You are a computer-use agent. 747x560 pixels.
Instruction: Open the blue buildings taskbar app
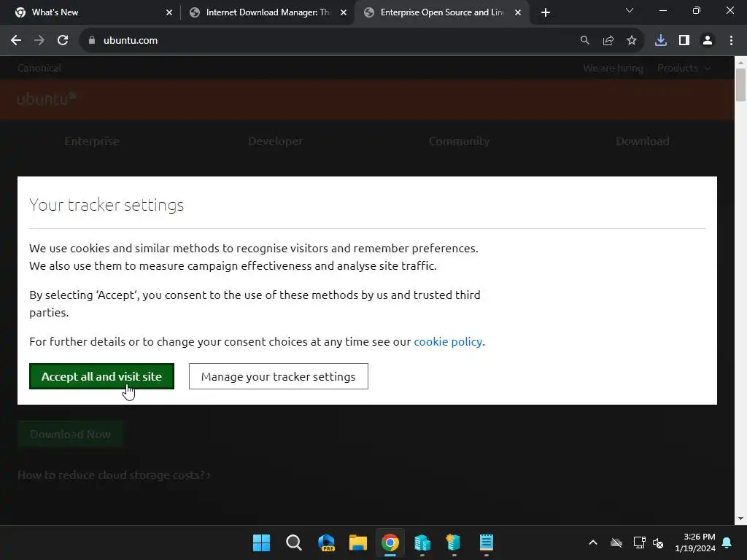pos(422,542)
